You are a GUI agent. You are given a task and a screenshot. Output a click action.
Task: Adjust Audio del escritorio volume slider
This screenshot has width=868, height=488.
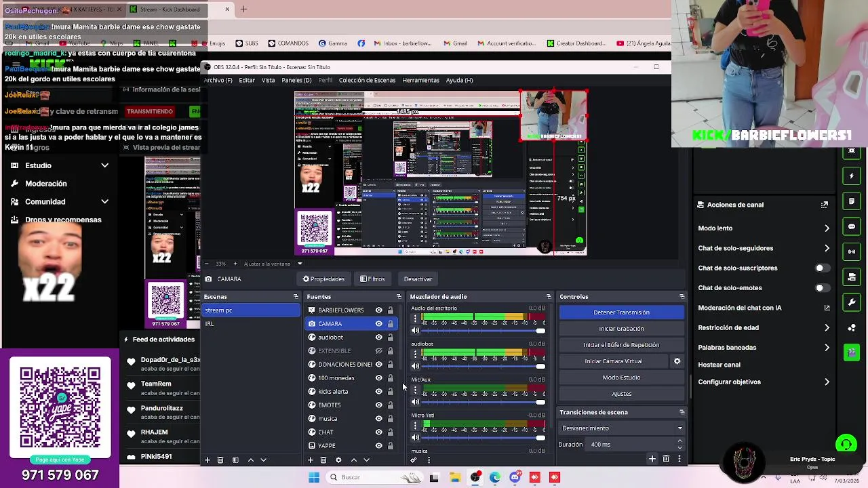click(483, 331)
